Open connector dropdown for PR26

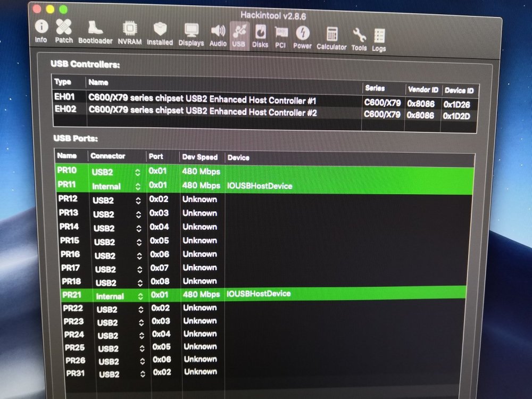click(143, 362)
